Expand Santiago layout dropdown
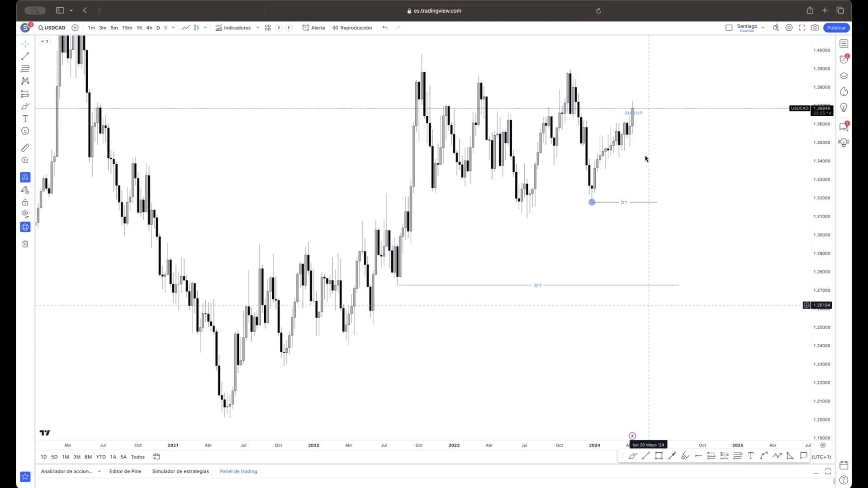Viewport: 868px width, 488px height. 763,28
